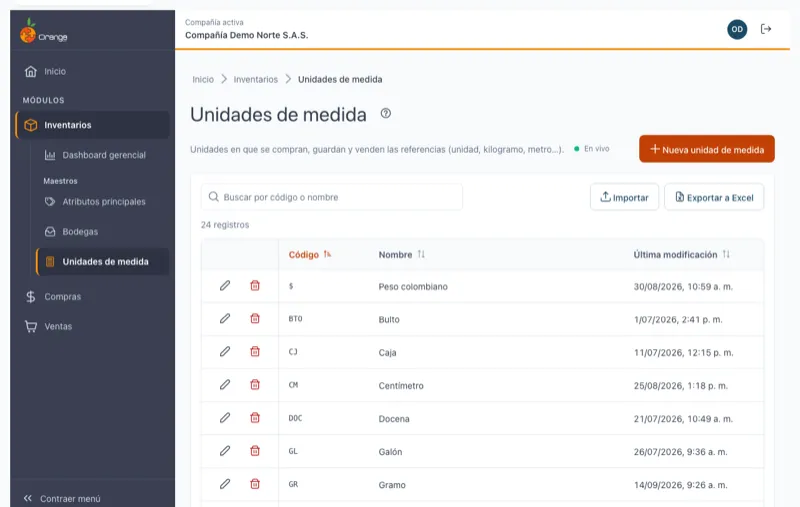800x507 pixels.
Task: Follow the Inventarios breadcrumb link
Action: (256, 80)
